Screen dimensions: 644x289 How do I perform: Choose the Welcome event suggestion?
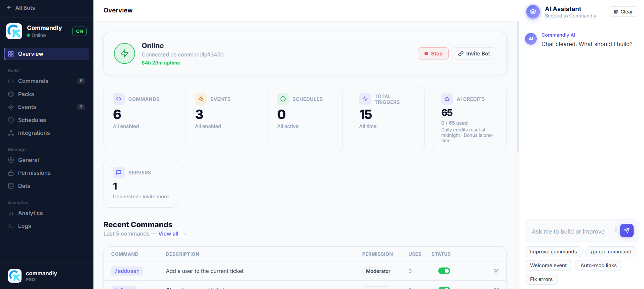point(548,265)
